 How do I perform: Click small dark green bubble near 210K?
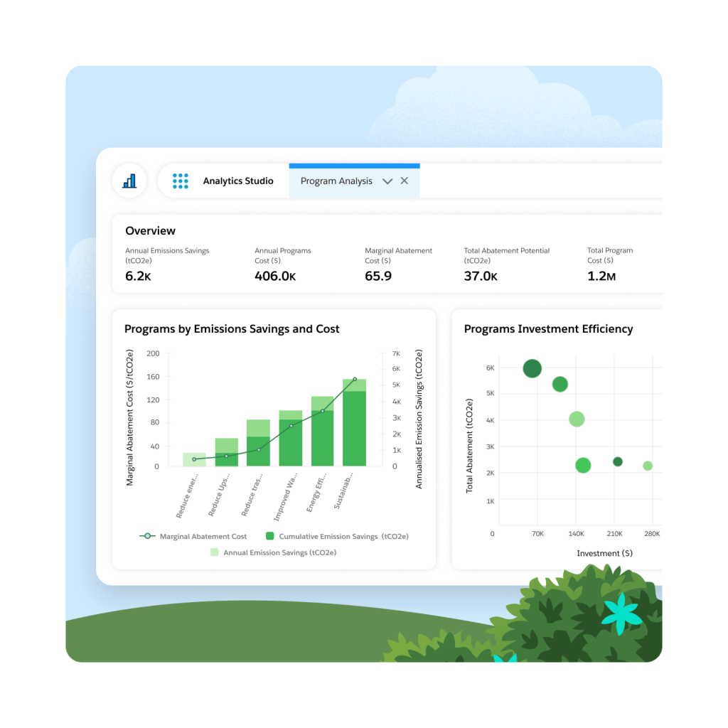coord(618,461)
